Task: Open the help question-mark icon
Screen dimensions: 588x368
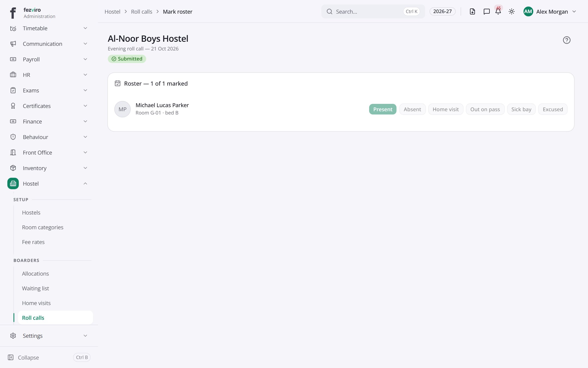Action: click(566, 40)
